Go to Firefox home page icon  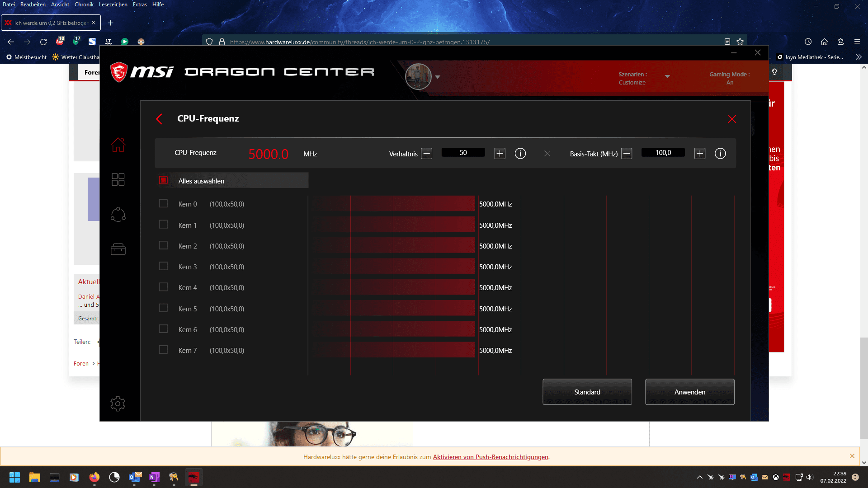point(825,42)
